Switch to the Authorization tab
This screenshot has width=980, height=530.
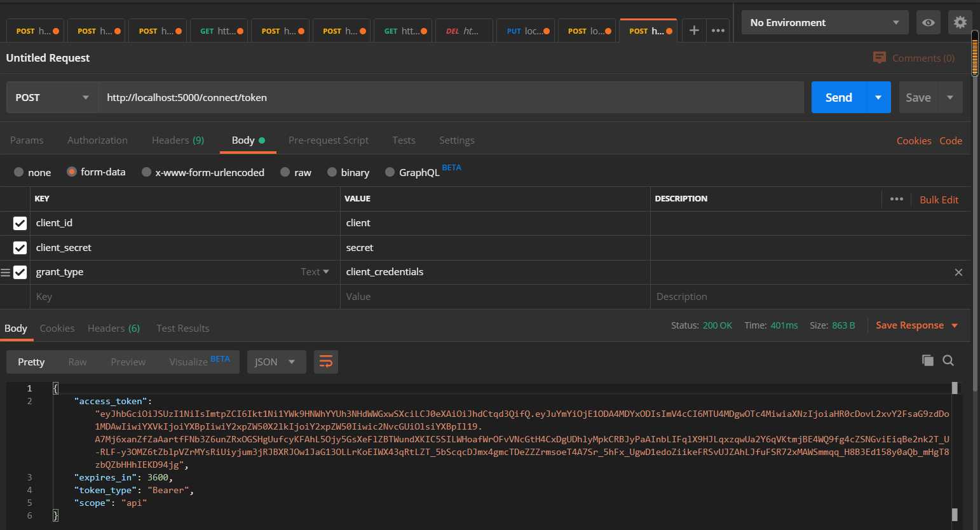pyautogui.click(x=97, y=140)
